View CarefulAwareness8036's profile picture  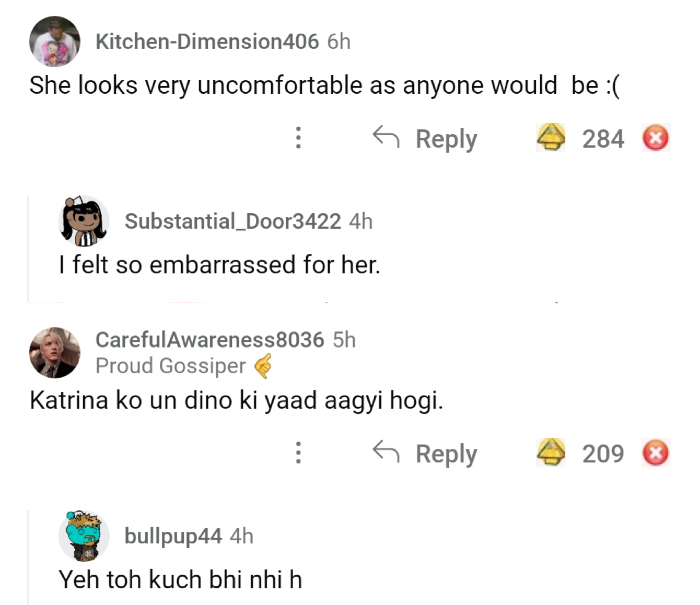click(x=55, y=352)
